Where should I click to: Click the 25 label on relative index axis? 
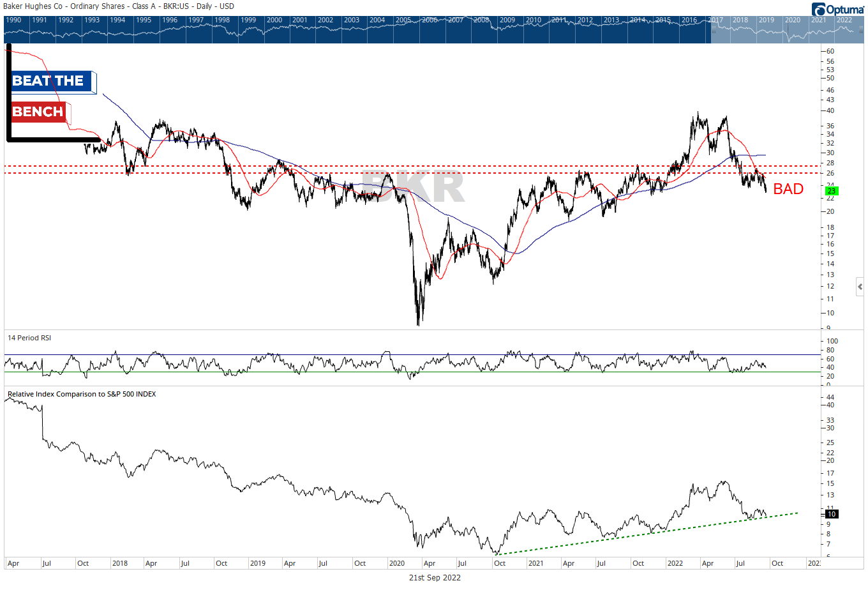point(830,442)
